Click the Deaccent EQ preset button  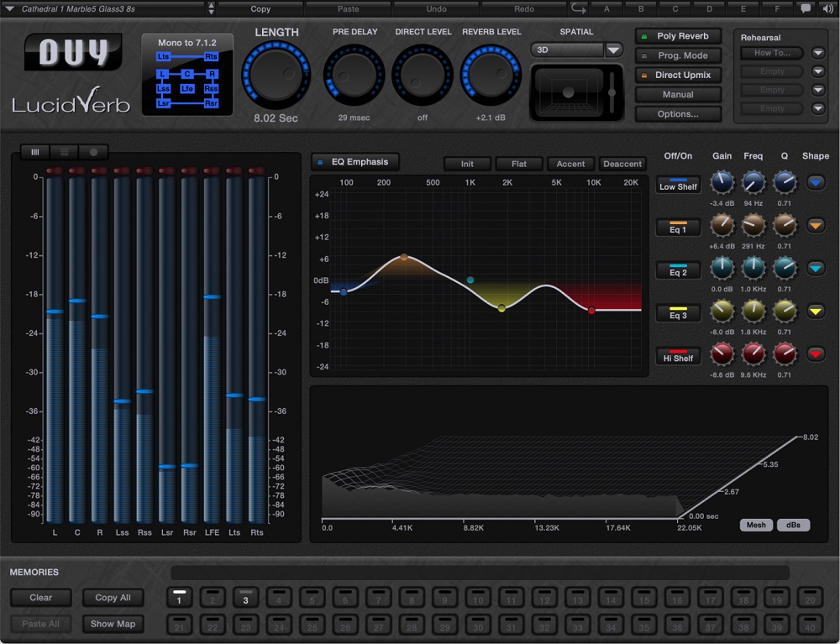click(622, 164)
